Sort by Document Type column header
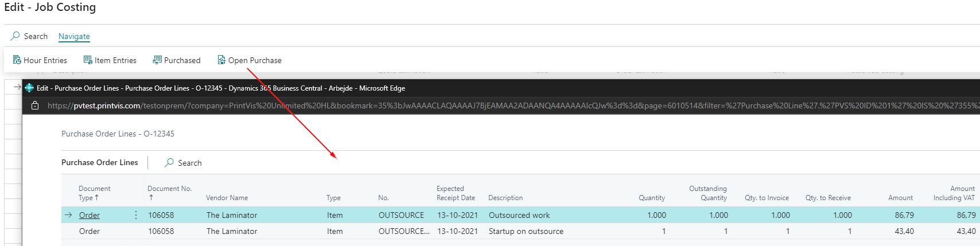Screen dimensions: 980x246 click(x=95, y=193)
